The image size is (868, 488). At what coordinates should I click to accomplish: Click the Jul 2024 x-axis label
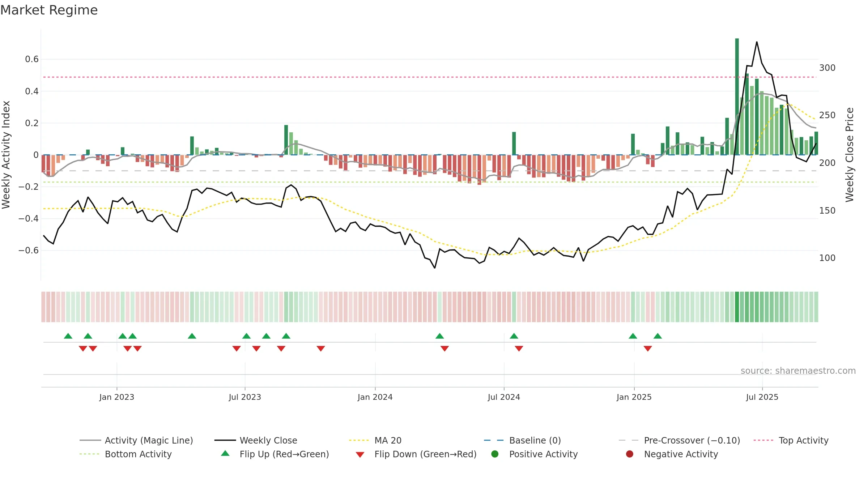point(504,397)
